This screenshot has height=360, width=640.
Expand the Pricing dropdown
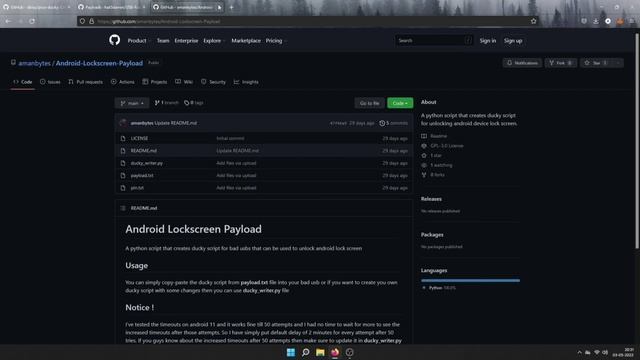(x=276, y=41)
